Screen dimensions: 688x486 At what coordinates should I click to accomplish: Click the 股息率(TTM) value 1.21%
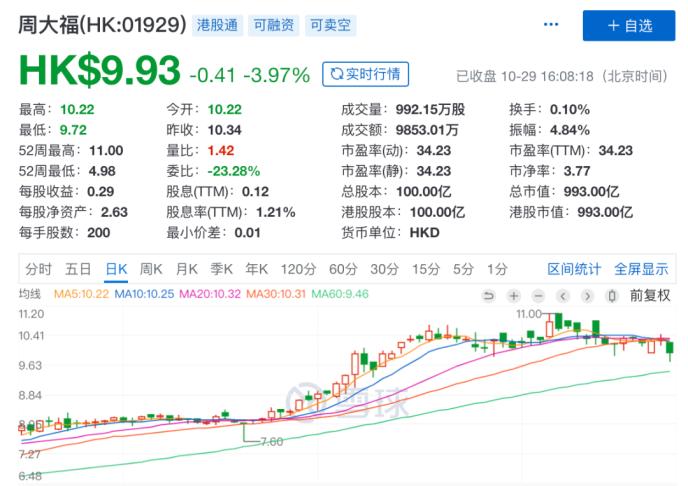[x=276, y=212]
